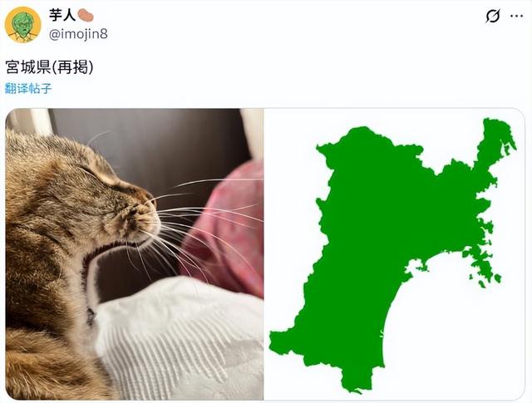Click the green-faced profile avatar
The height and width of the screenshot is (403, 532).
[x=22, y=24]
